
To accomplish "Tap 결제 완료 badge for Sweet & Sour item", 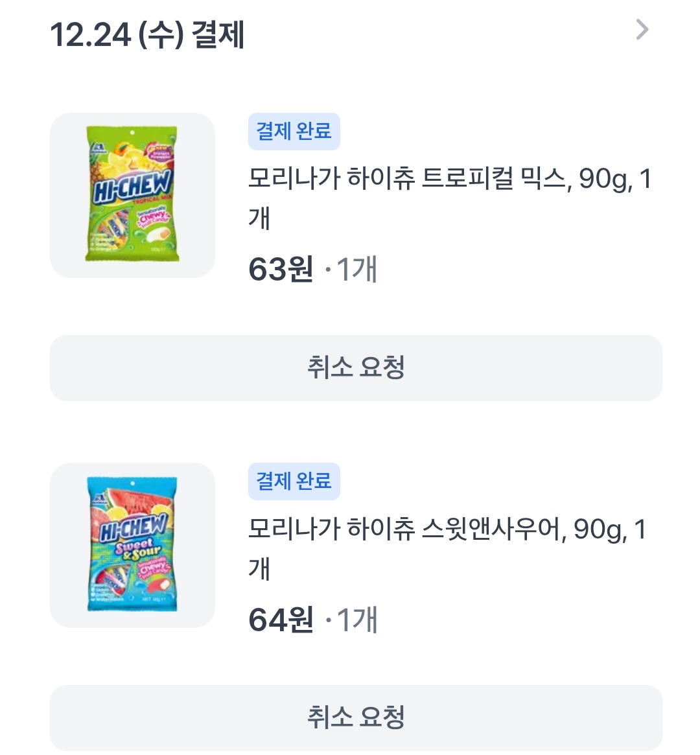I will [x=294, y=482].
